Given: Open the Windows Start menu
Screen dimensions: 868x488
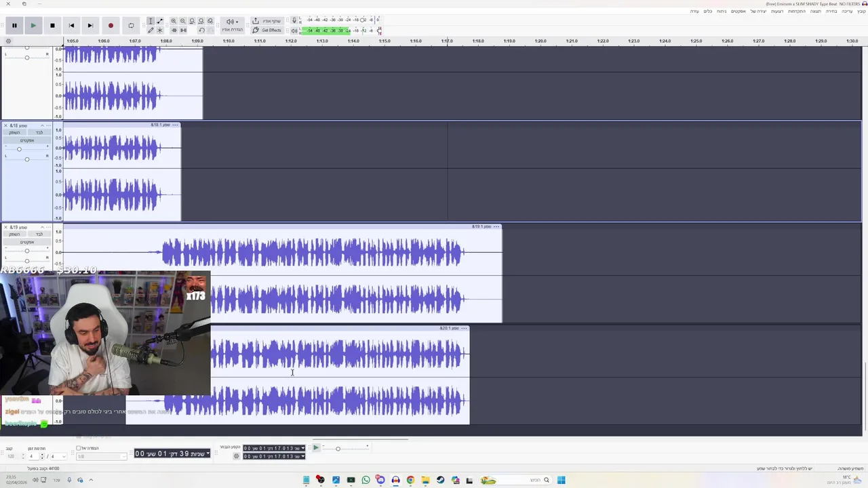Looking at the screenshot, I should 561,480.
